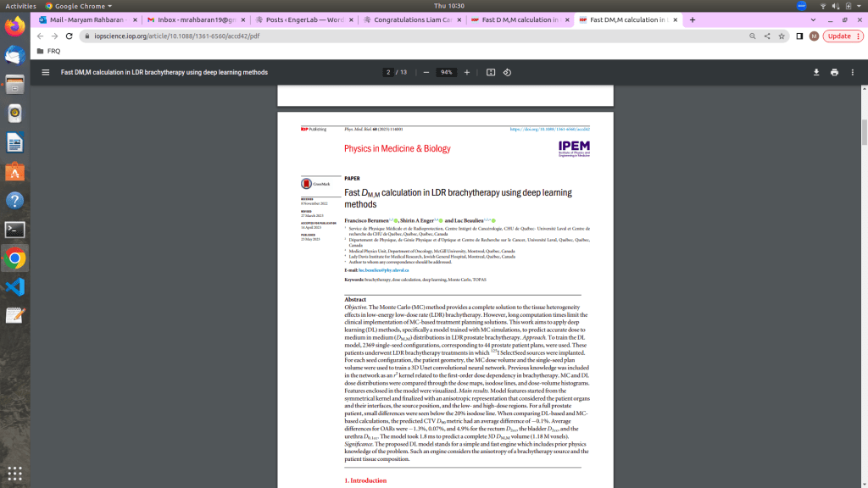The width and height of the screenshot is (868, 488).
Task: Rotate the PDF page counterclockwise
Action: [507, 72]
